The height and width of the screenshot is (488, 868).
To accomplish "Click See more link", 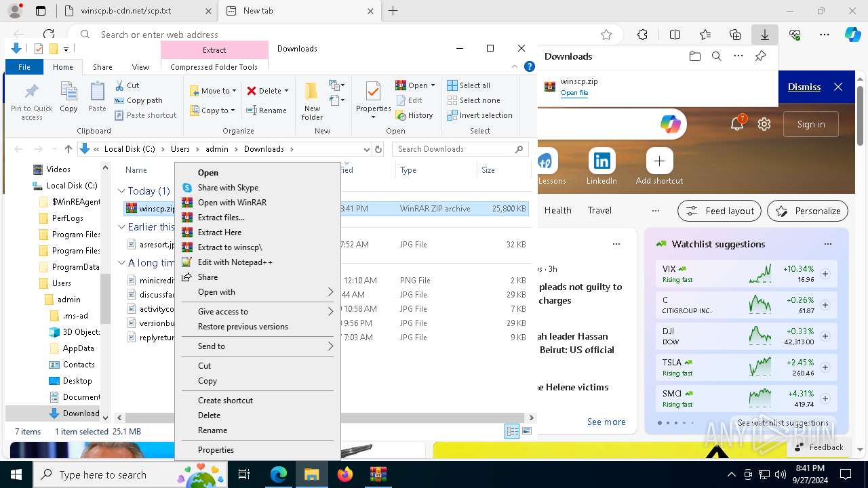I will 606,422.
